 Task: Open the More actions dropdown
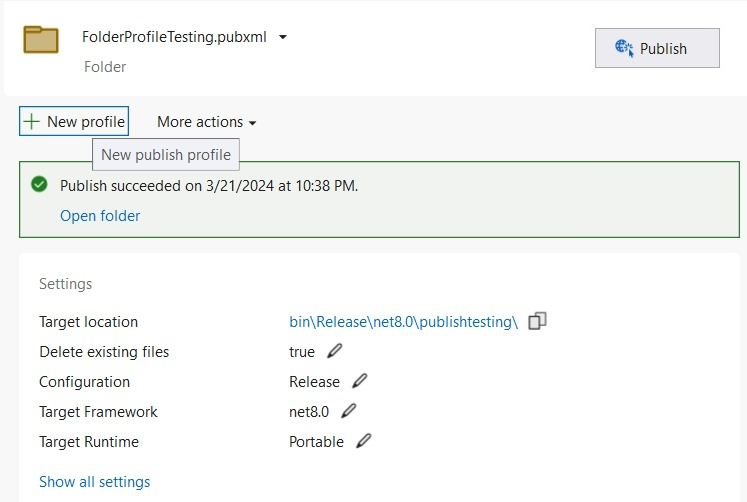click(x=207, y=122)
